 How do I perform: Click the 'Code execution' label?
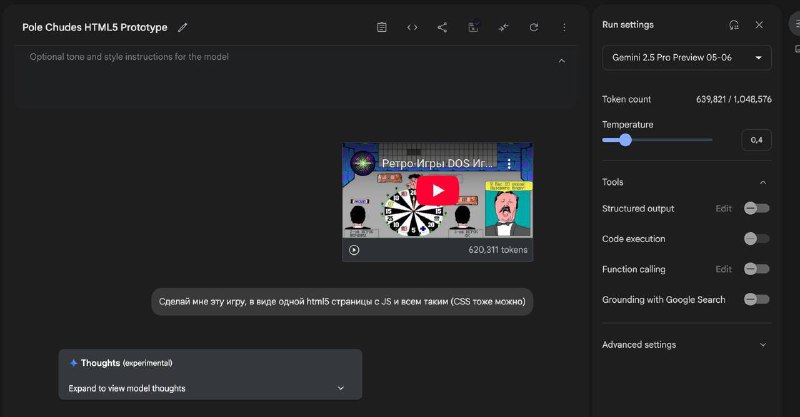[x=634, y=238]
